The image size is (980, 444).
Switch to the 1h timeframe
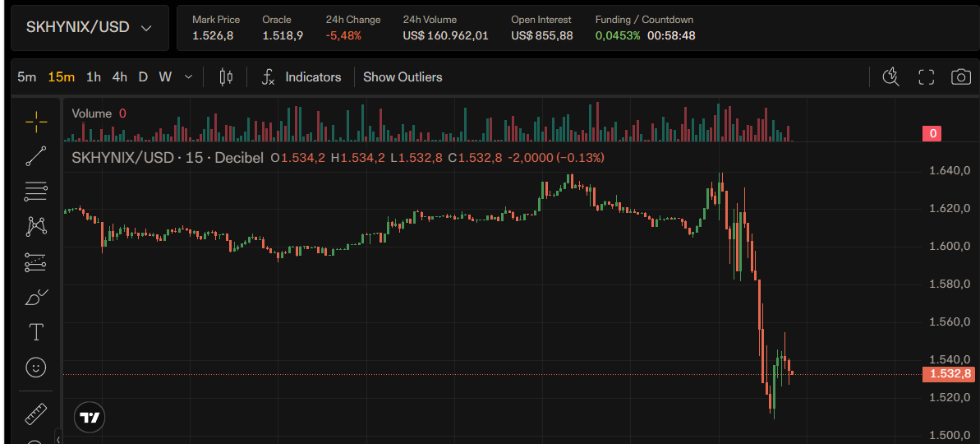click(x=94, y=77)
